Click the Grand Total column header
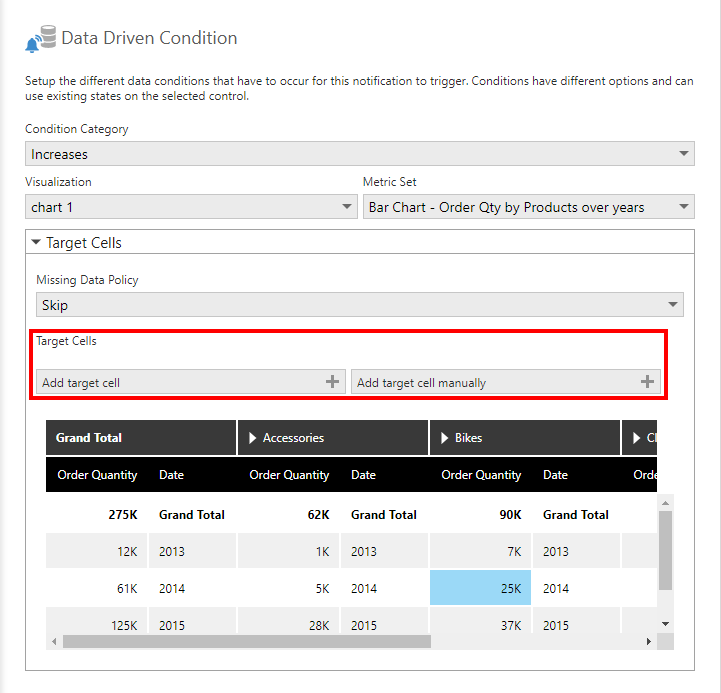The image size is (721, 693). (140, 438)
